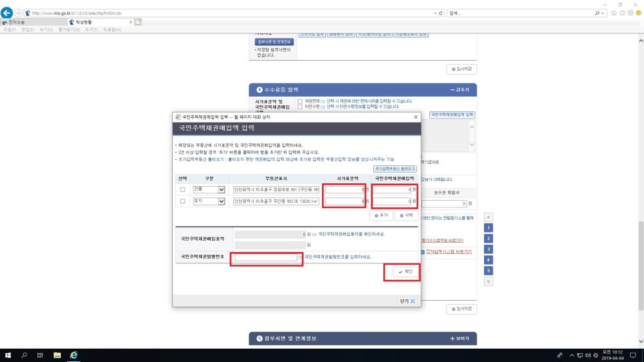Open the favorites star icon
The image size is (644, 362).
(622, 13)
